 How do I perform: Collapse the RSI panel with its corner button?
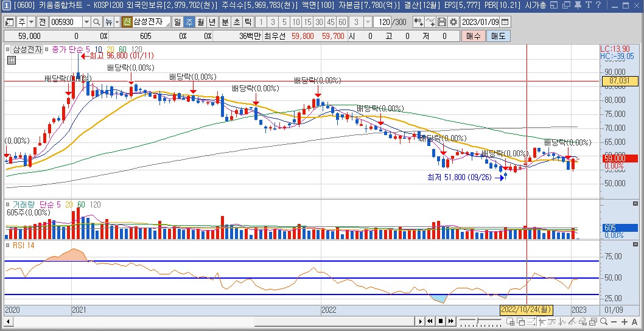coord(636,245)
